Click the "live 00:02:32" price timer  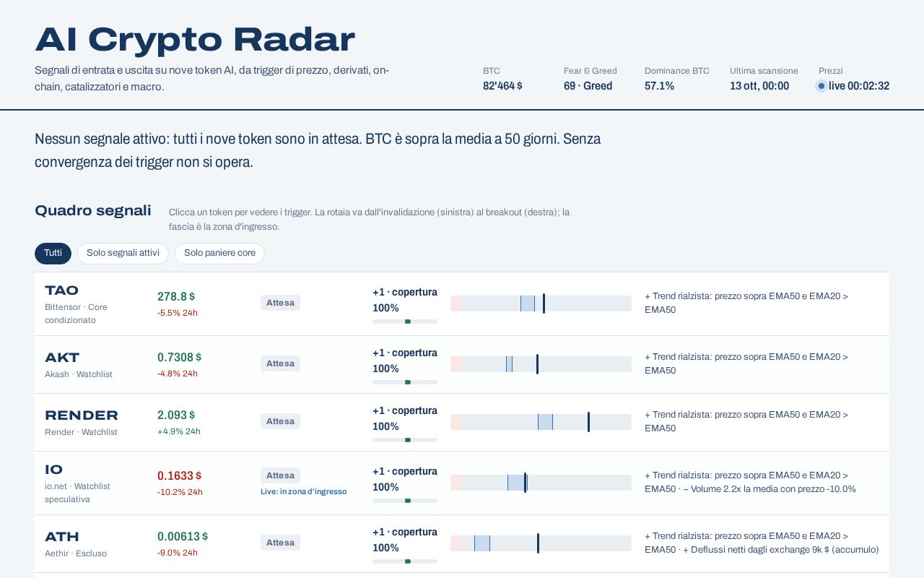(859, 86)
